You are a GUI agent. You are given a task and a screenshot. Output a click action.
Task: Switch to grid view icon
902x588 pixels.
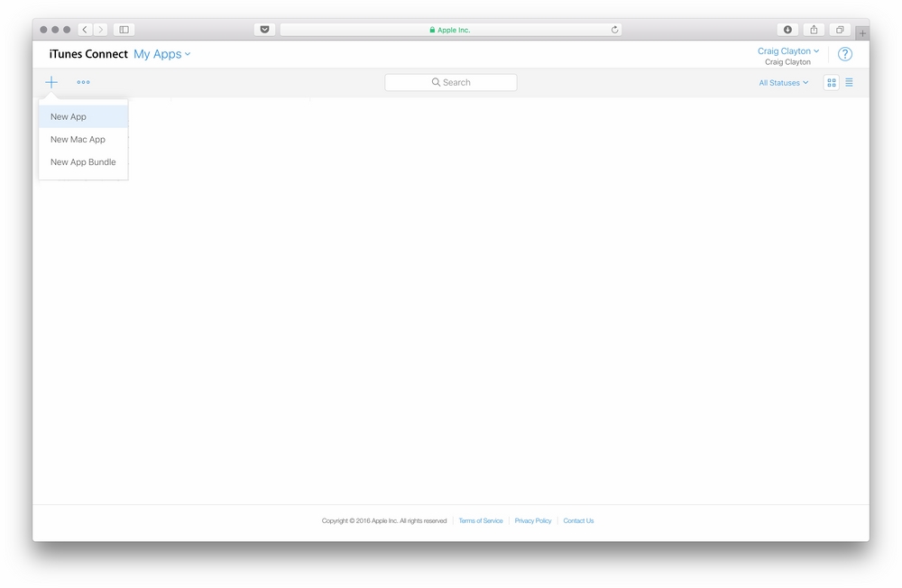pyautogui.click(x=832, y=83)
